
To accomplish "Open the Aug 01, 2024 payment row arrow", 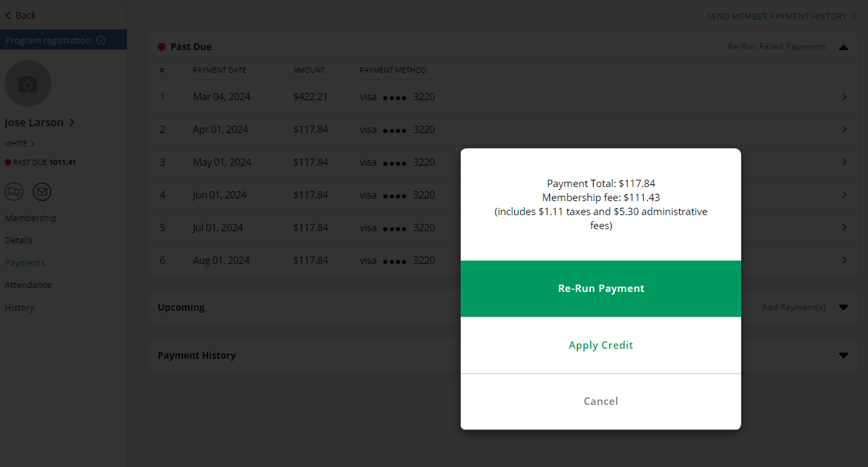I will tap(844, 261).
